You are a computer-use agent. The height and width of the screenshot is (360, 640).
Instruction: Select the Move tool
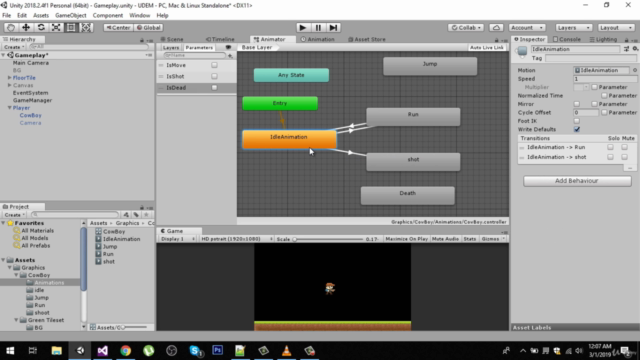pos(26,27)
